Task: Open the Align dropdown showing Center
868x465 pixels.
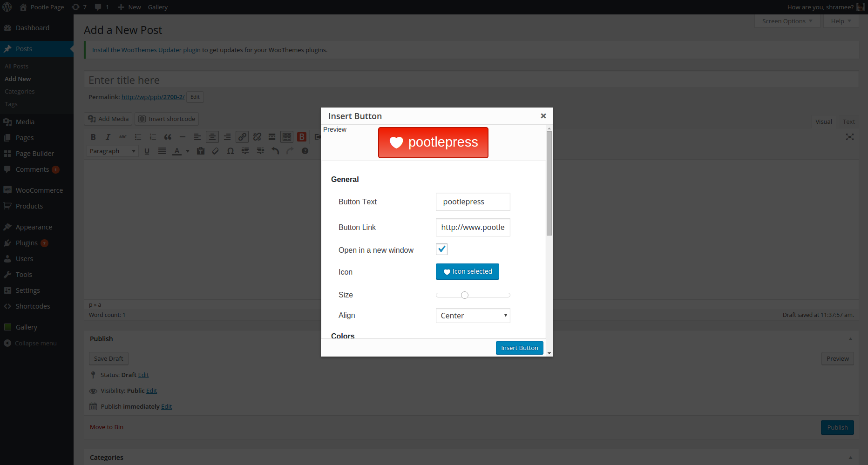Action: pyautogui.click(x=473, y=316)
